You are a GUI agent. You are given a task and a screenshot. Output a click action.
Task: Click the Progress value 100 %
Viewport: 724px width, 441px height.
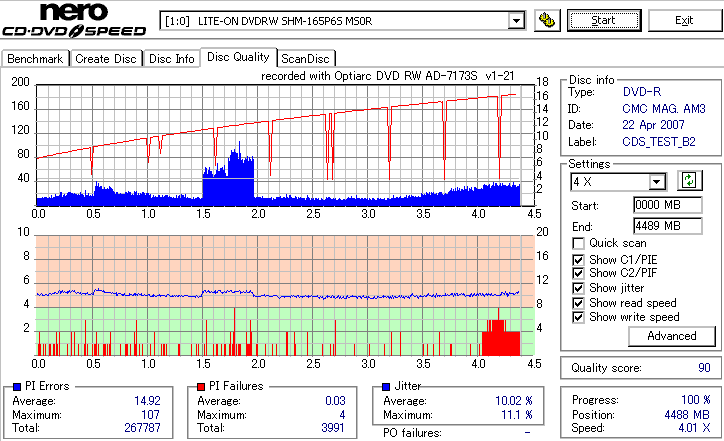coord(696,400)
